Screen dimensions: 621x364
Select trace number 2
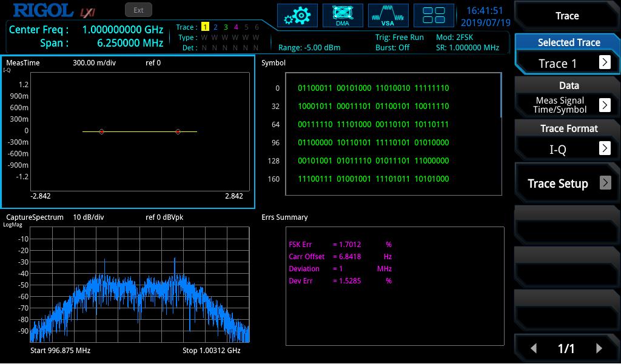coord(215,27)
